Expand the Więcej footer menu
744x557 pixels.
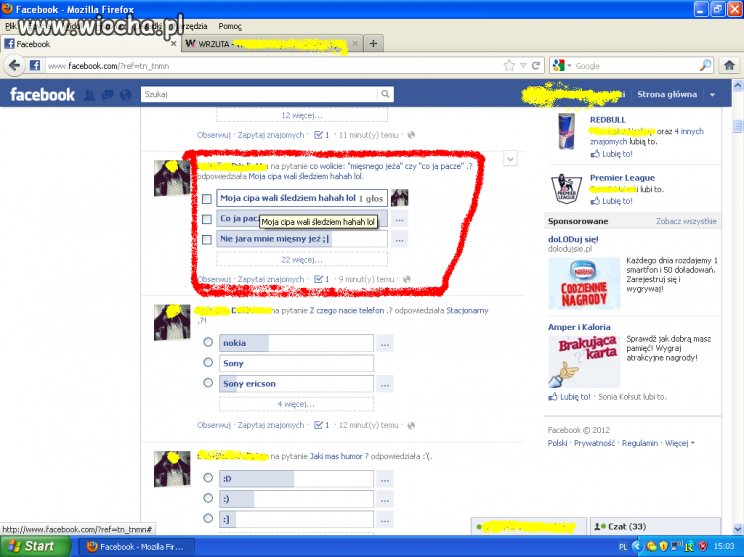point(679,443)
